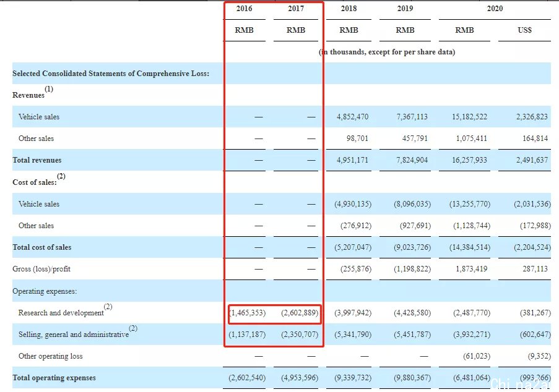Screen dimensions: 559x392
Task: Click the Total cost of sales label
Action: point(41,247)
